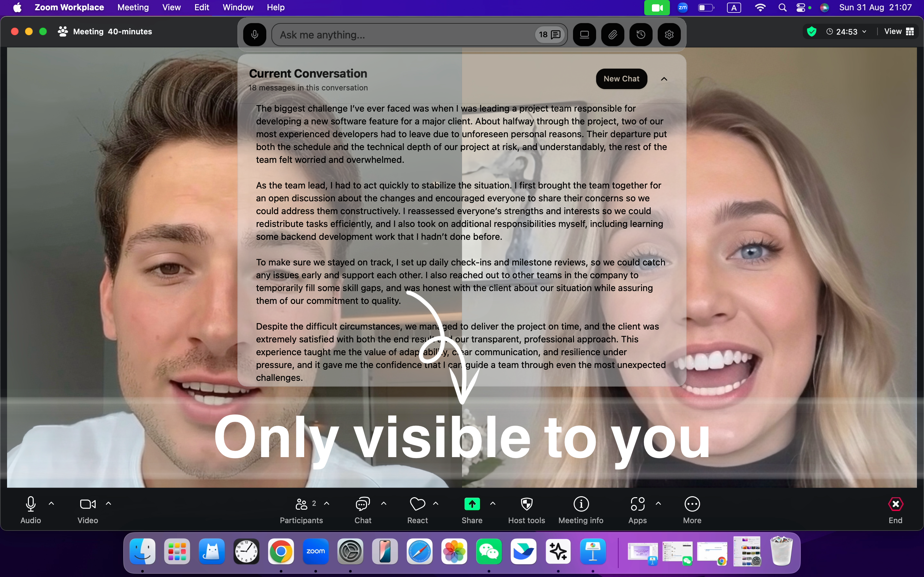Collapse the Current Conversation panel chevron
The width and height of the screenshot is (924, 577).
(x=664, y=79)
